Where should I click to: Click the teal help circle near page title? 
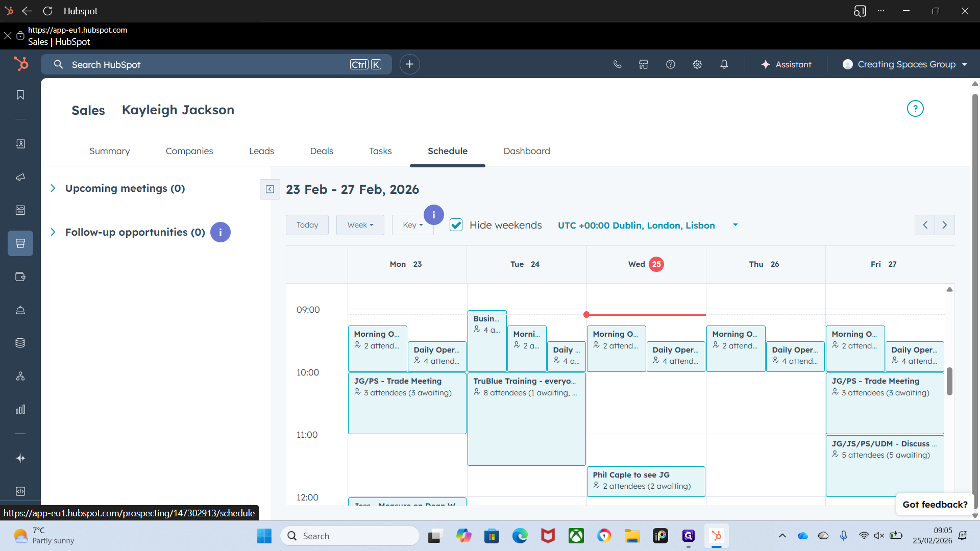click(x=915, y=109)
